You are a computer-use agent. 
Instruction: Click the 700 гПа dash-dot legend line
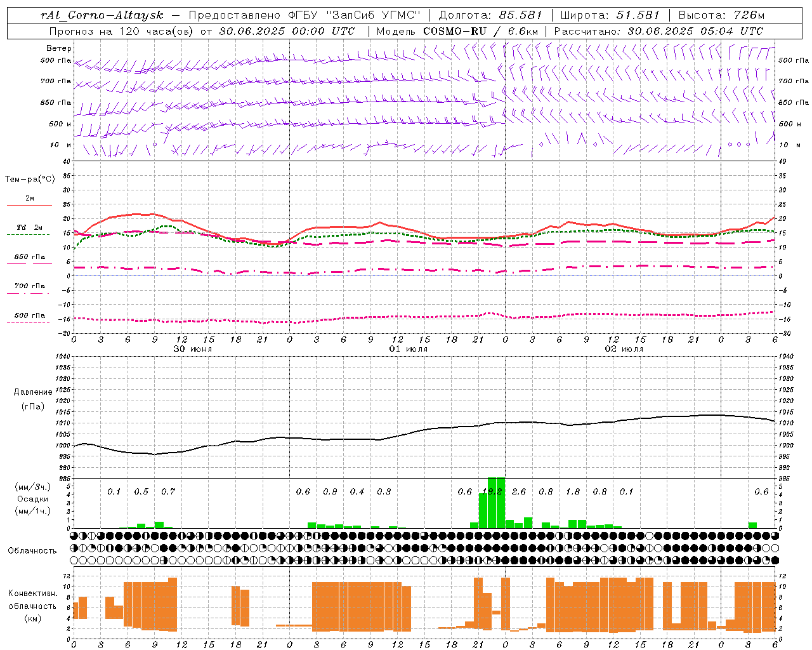tap(28, 293)
